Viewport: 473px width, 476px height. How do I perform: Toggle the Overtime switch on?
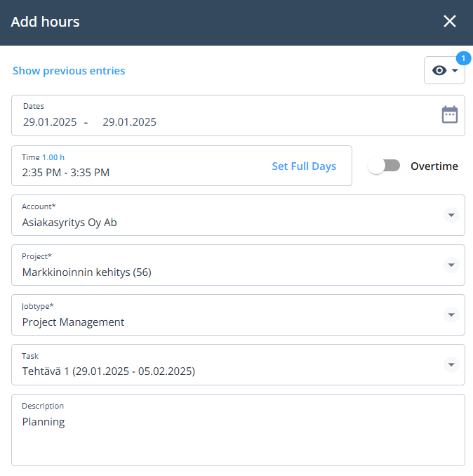pyautogui.click(x=384, y=166)
